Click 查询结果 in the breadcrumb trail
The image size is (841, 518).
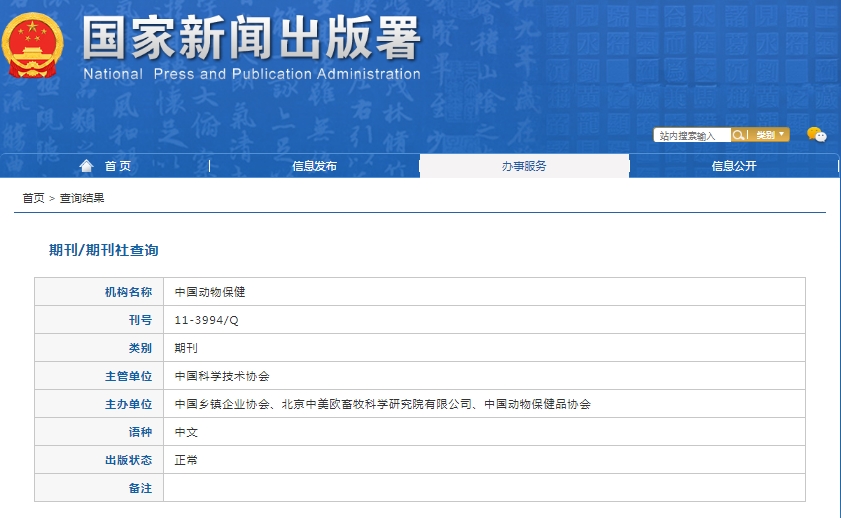(82, 198)
